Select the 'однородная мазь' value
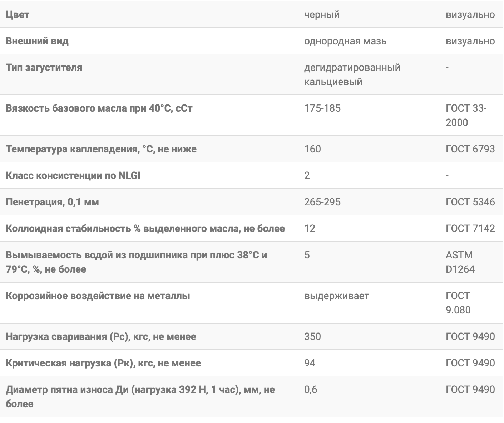Screen dimensions: 504x423 (345, 41)
